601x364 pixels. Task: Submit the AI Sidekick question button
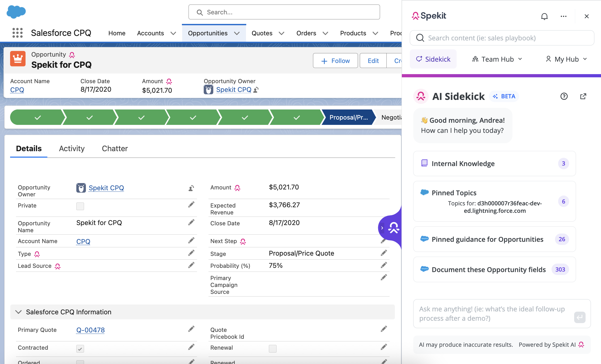[580, 317]
